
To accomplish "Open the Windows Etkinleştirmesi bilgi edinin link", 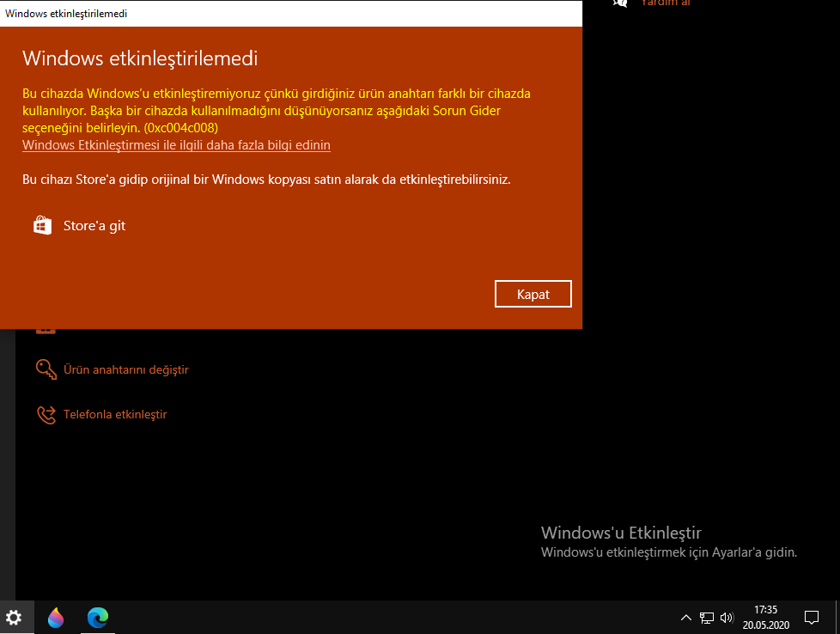I will click(176, 145).
